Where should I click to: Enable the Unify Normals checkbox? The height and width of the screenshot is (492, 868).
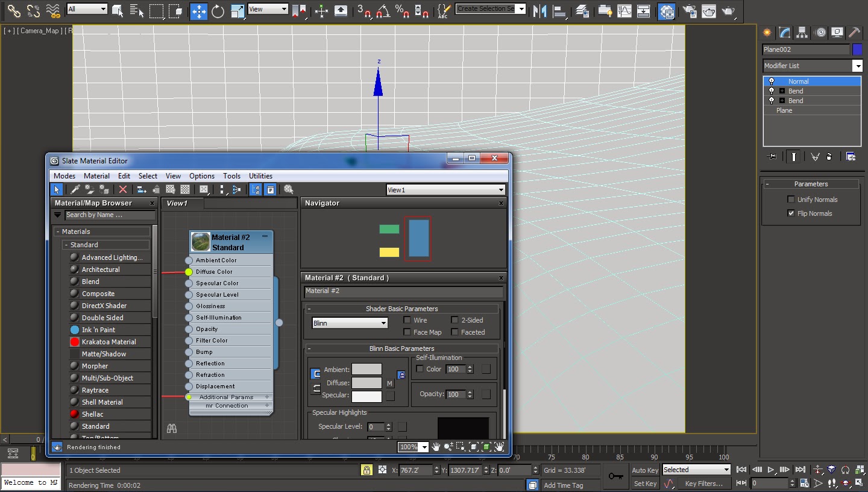791,200
